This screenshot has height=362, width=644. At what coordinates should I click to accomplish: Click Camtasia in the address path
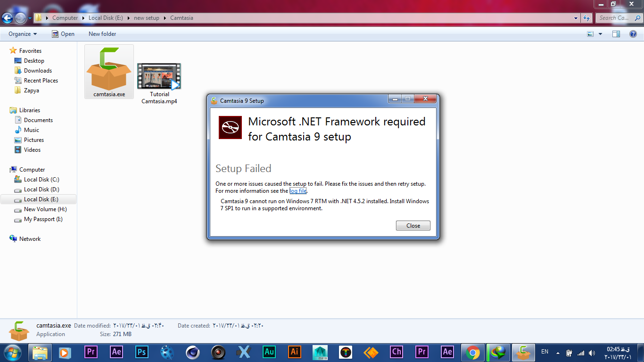(x=182, y=18)
